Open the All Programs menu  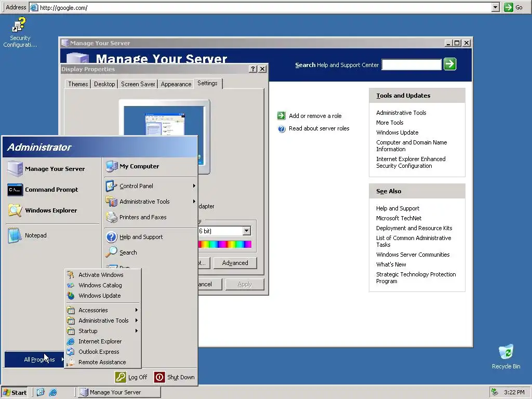point(35,360)
